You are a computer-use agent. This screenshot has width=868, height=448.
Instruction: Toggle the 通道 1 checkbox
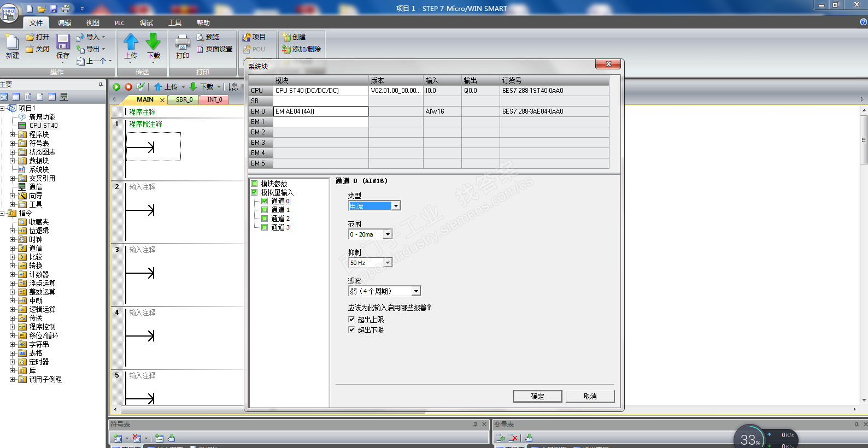click(x=265, y=210)
